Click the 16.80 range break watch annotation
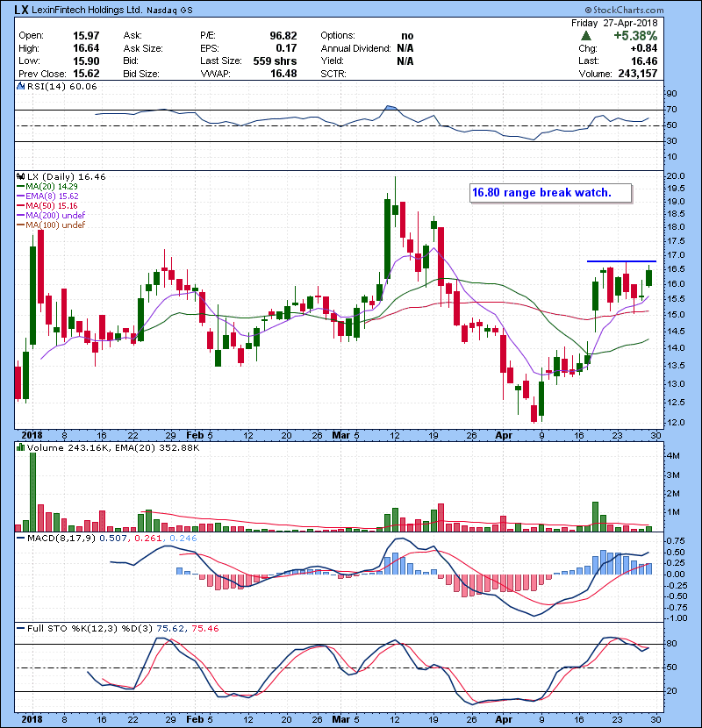 (x=541, y=193)
